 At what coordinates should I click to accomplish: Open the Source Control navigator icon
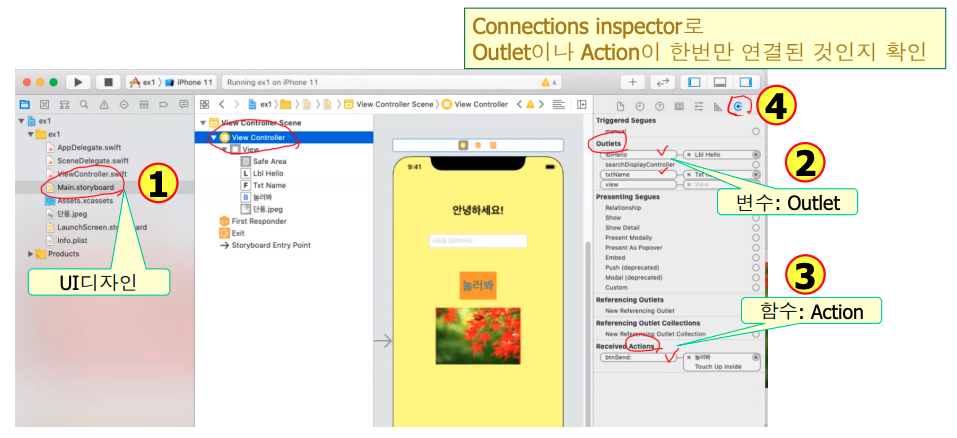pos(45,104)
